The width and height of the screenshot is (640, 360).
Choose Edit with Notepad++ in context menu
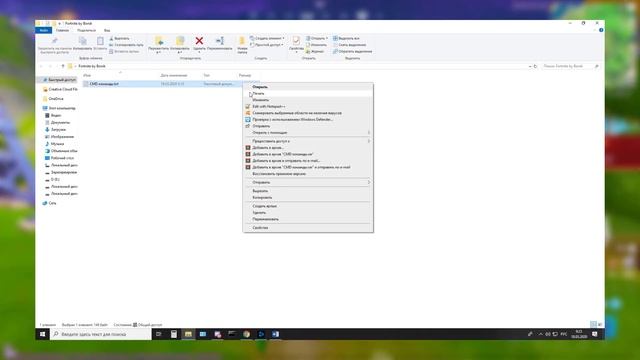[x=308, y=107]
